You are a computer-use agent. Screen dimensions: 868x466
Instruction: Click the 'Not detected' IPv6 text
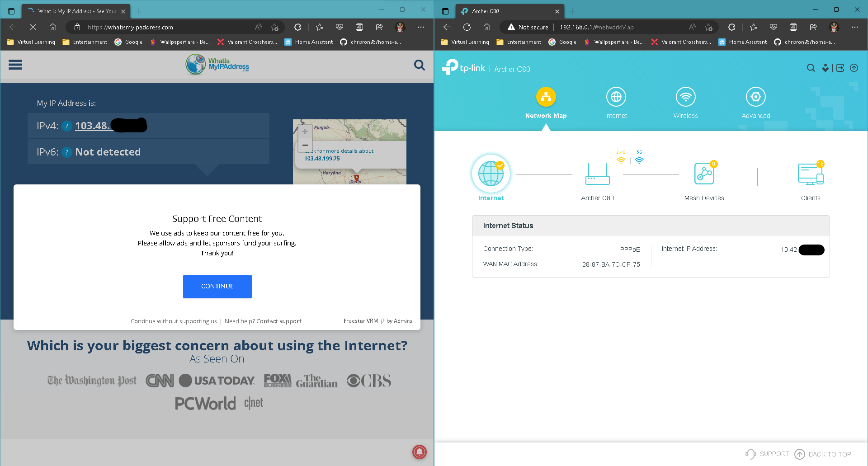click(108, 152)
